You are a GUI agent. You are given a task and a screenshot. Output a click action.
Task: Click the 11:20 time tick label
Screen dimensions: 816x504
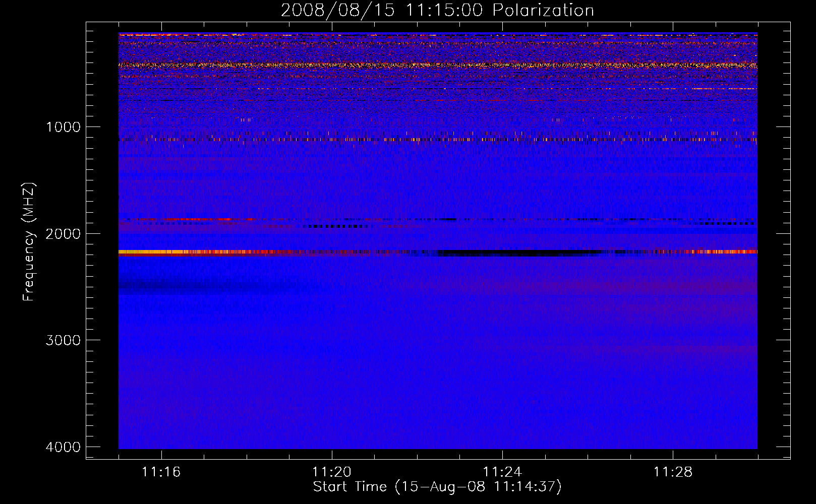pos(331,472)
